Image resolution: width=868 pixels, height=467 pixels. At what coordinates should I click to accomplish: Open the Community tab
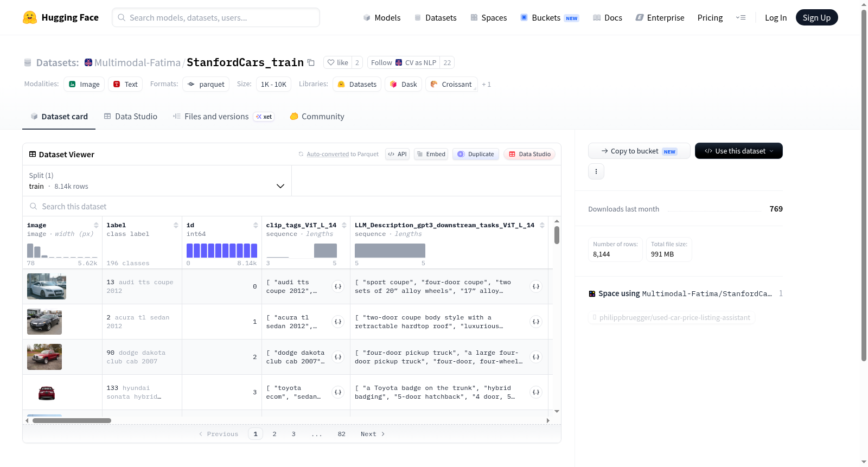[x=317, y=117]
